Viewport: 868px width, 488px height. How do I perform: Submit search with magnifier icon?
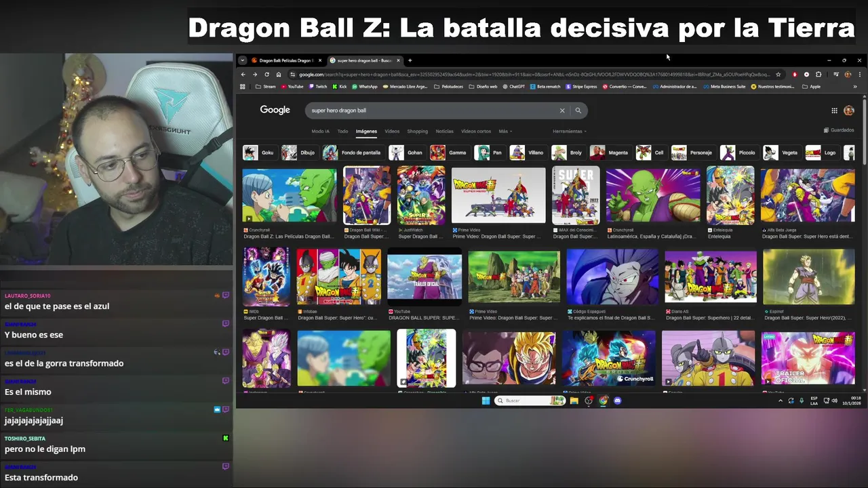[x=578, y=110]
